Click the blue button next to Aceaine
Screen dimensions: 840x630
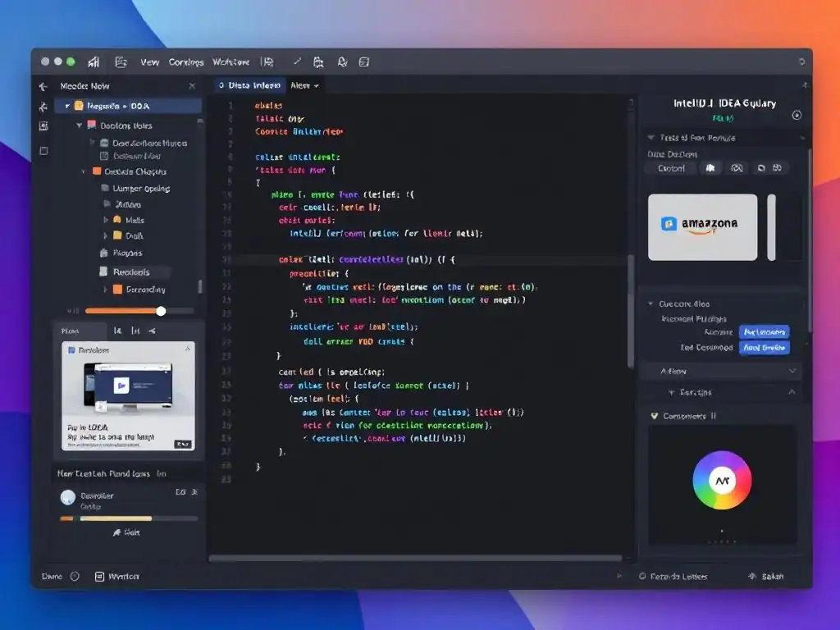click(x=764, y=332)
